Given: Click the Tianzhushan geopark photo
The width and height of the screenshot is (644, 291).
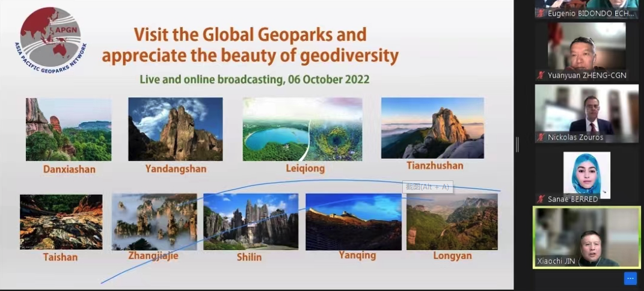Looking at the screenshot, I should pyautogui.click(x=432, y=127).
